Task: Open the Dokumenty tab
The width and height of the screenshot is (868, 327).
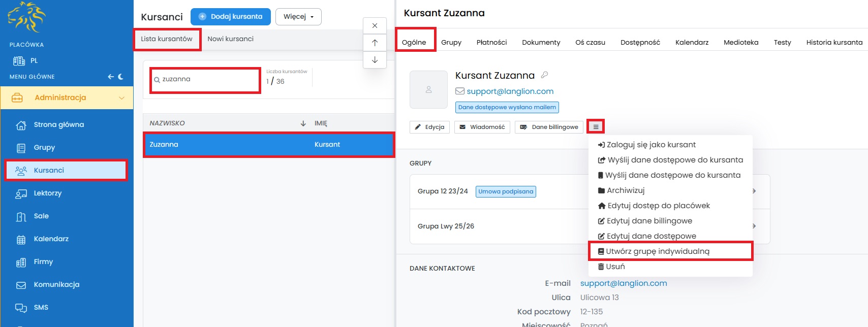Action: point(541,43)
